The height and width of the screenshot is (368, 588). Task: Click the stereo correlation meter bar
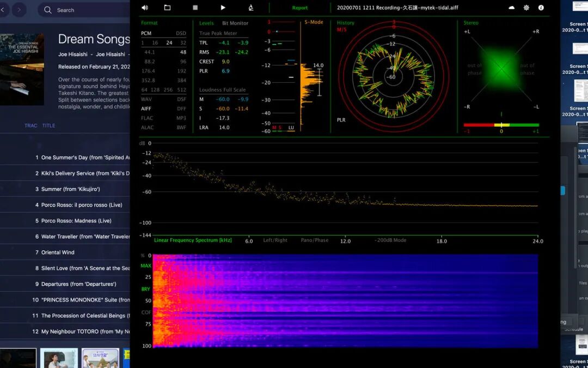click(x=501, y=125)
